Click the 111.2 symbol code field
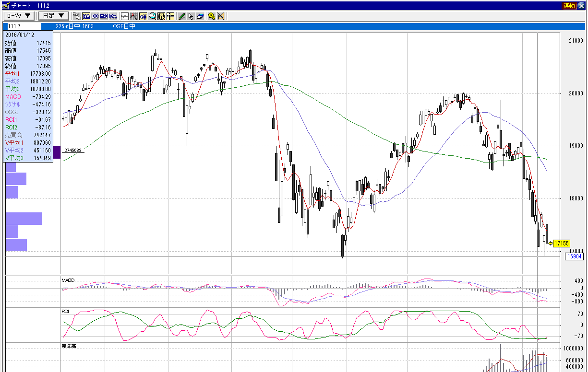Image resolution: width=588 pixels, height=372 pixels. click(28, 26)
